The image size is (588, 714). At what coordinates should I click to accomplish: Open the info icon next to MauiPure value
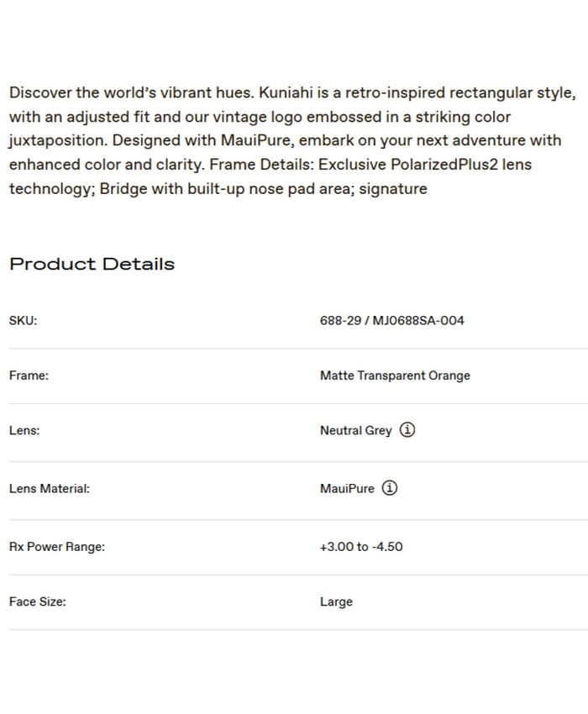[x=390, y=488]
